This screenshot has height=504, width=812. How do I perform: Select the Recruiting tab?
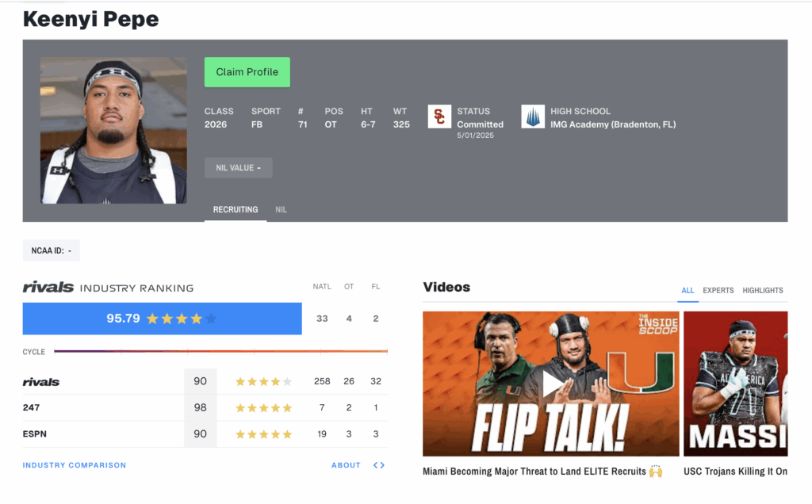coord(236,210)
